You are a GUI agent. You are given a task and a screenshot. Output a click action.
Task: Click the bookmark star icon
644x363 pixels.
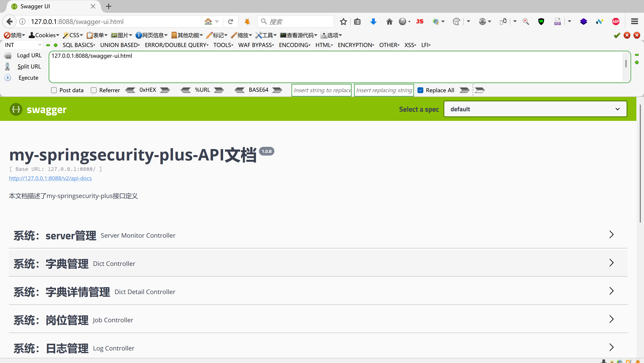point(343,22)
